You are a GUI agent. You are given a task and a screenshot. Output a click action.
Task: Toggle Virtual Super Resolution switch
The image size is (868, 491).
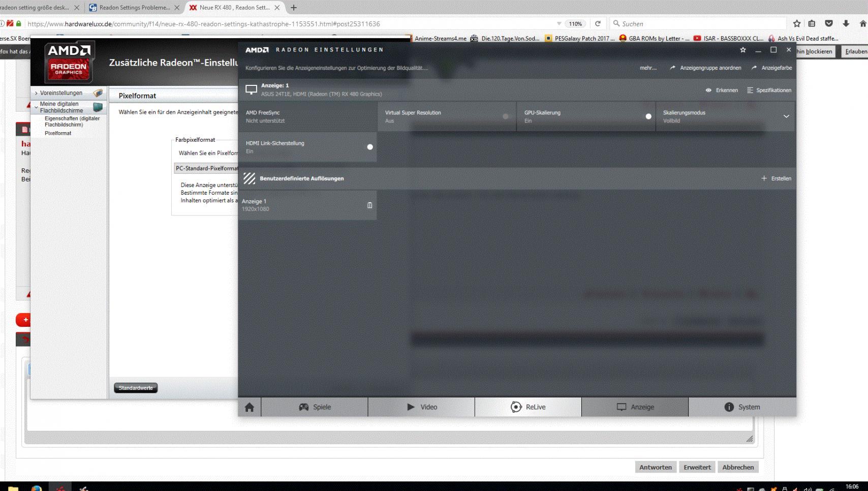505,116
